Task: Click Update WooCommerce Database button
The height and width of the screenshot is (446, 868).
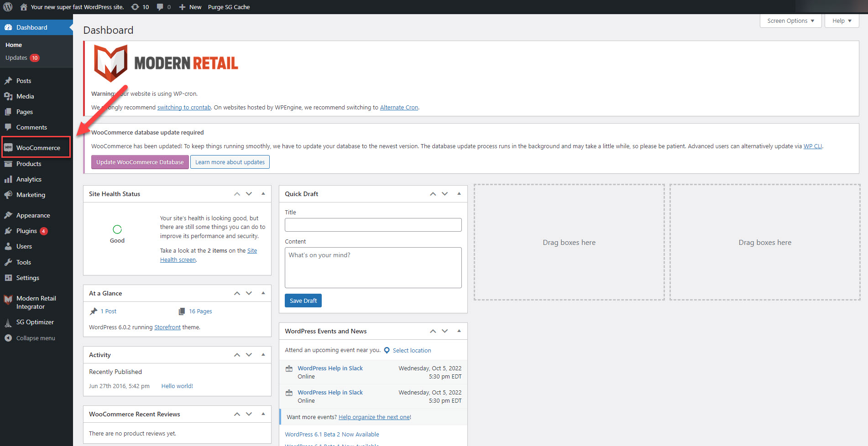Action: point(140,162)
